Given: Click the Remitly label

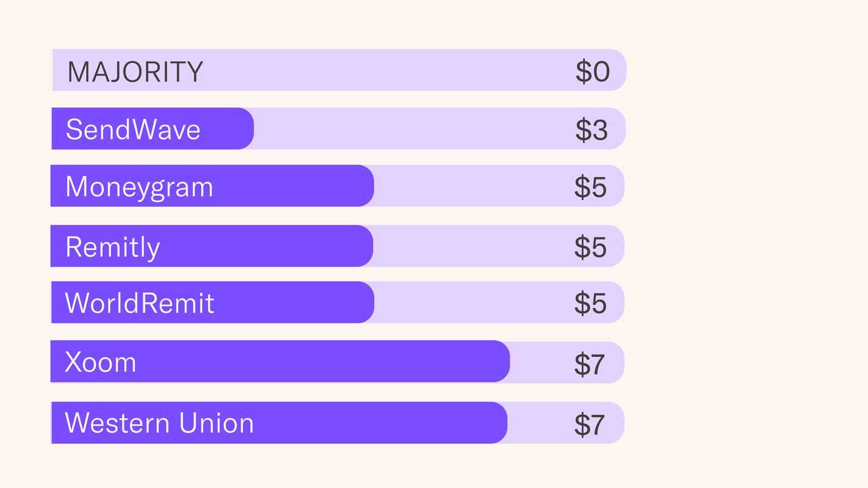Looking at the screenshot, I should pyautogui.click(x=112, y=246).
